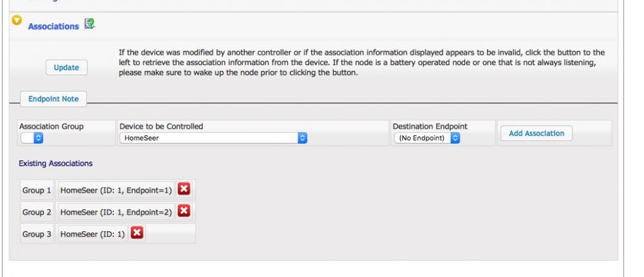Screen dimensions: 644x277
Task: Select the Group 2 label cell
Action: pos(37,212)
